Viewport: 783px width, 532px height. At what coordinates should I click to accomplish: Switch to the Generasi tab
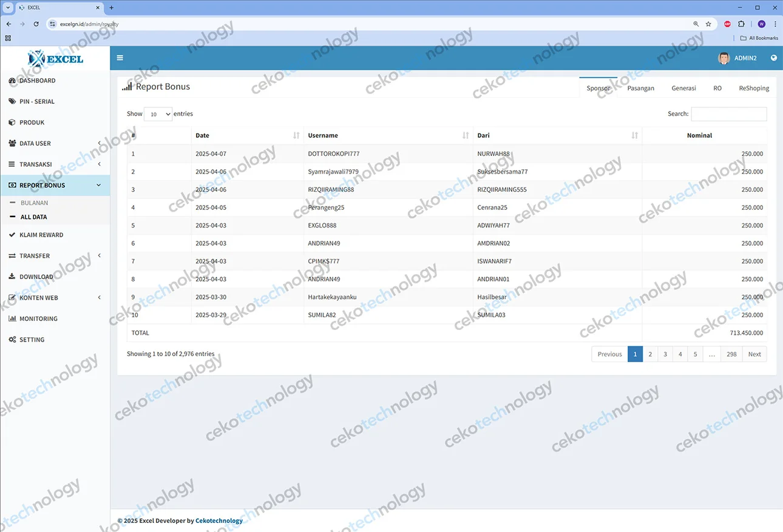[x=683, y=89]
